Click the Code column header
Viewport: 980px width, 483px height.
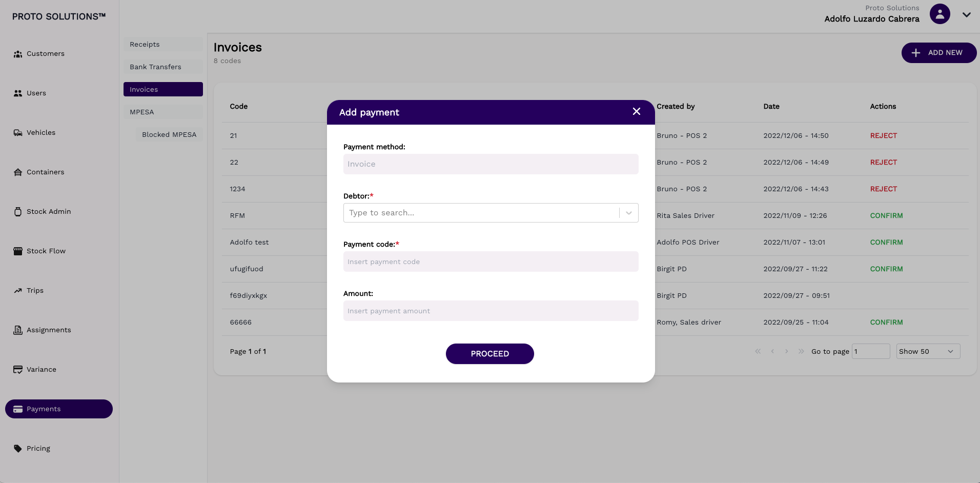(x=239, y=107)
